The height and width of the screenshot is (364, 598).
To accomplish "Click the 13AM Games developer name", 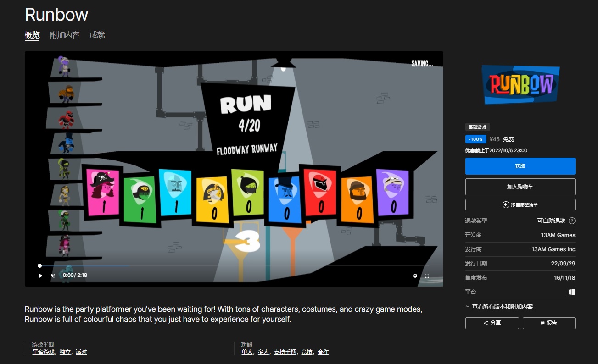I will (558, 235).
